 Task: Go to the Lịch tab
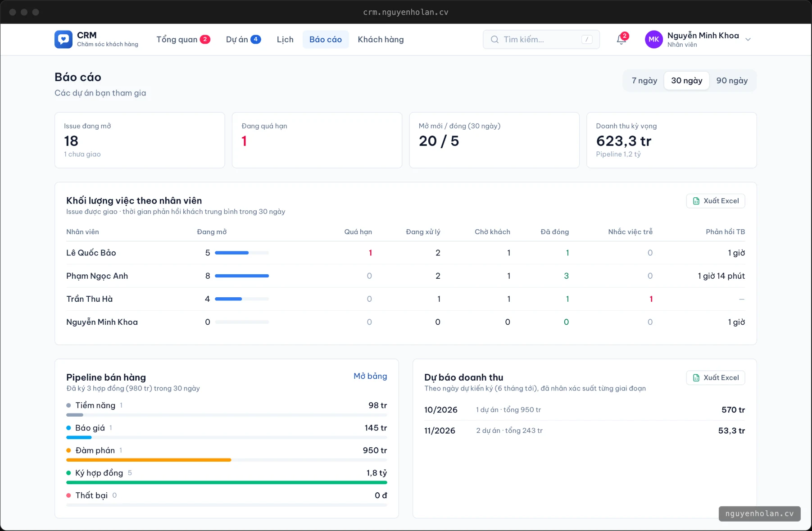[x=285, y=40]
